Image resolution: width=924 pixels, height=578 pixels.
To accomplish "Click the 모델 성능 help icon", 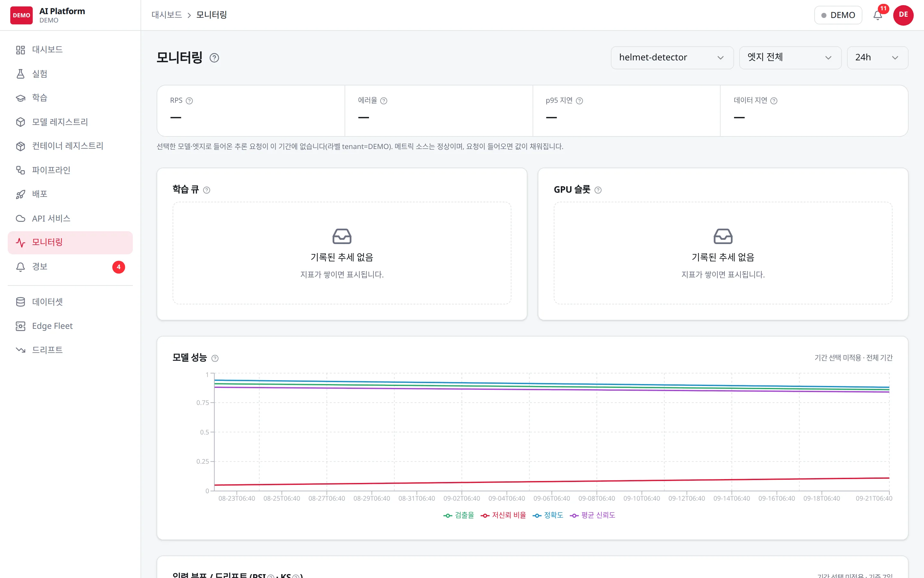I will pos(215,358).
